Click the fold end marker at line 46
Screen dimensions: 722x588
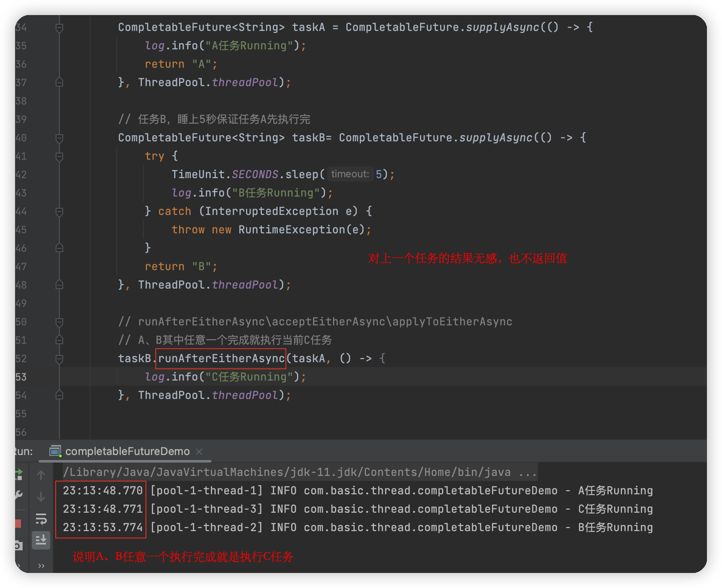(59, 248)
